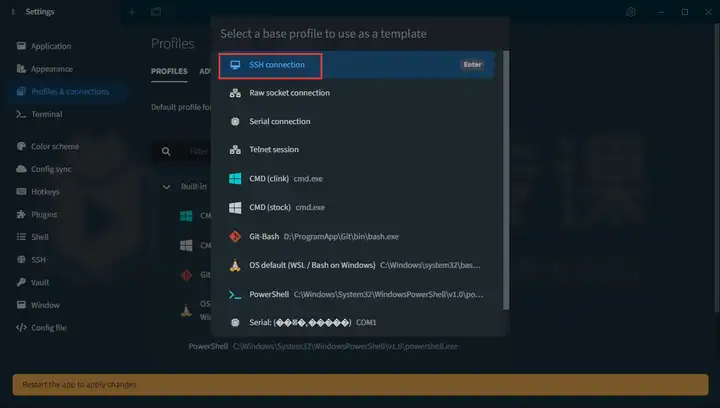Open Color scheme settings

point(68,146)
